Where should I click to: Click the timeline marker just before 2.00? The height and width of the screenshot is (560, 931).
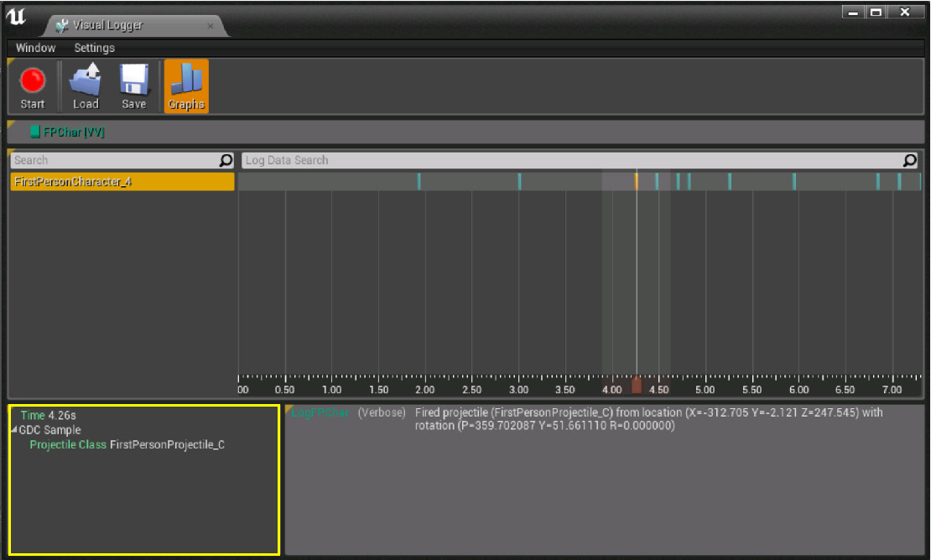419,182
